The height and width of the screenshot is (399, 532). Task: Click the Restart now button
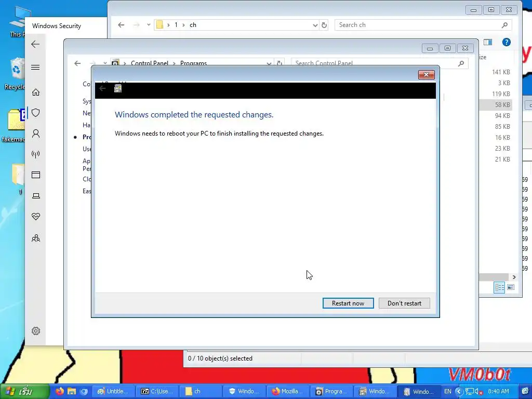point(348,303)
